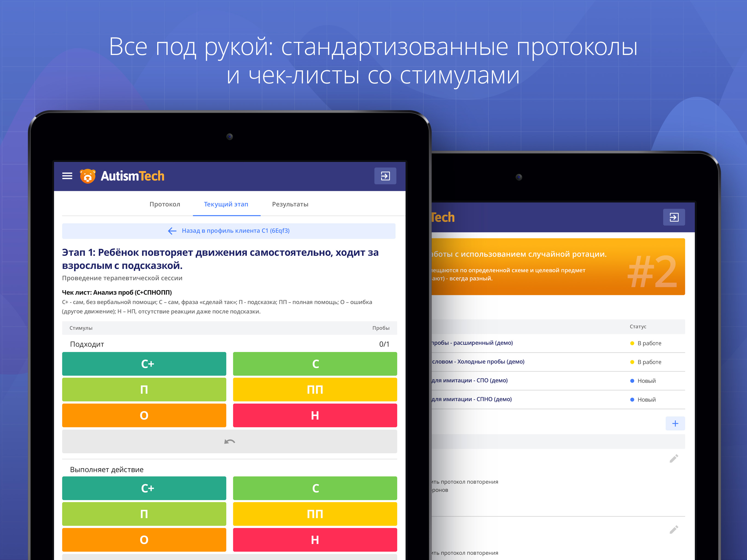The image size is (747, 560).
Task: Click the Стимулы column header
Action: coord(81,328)
